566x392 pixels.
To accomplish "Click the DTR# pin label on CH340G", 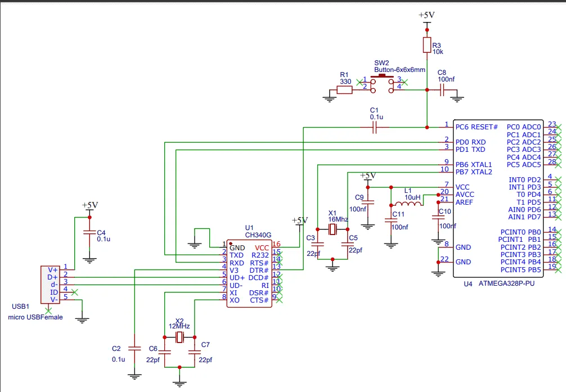I will click(x=259, y=271).
